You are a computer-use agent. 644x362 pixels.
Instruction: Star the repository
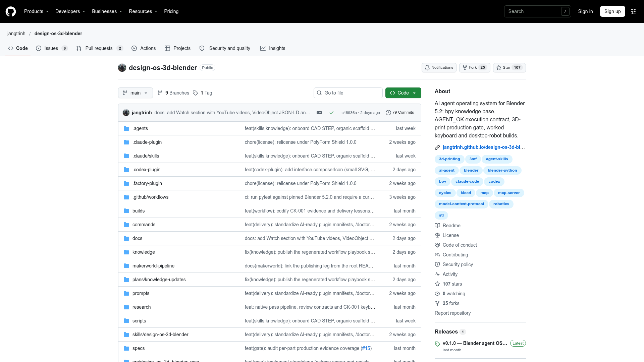pos(509,68)
